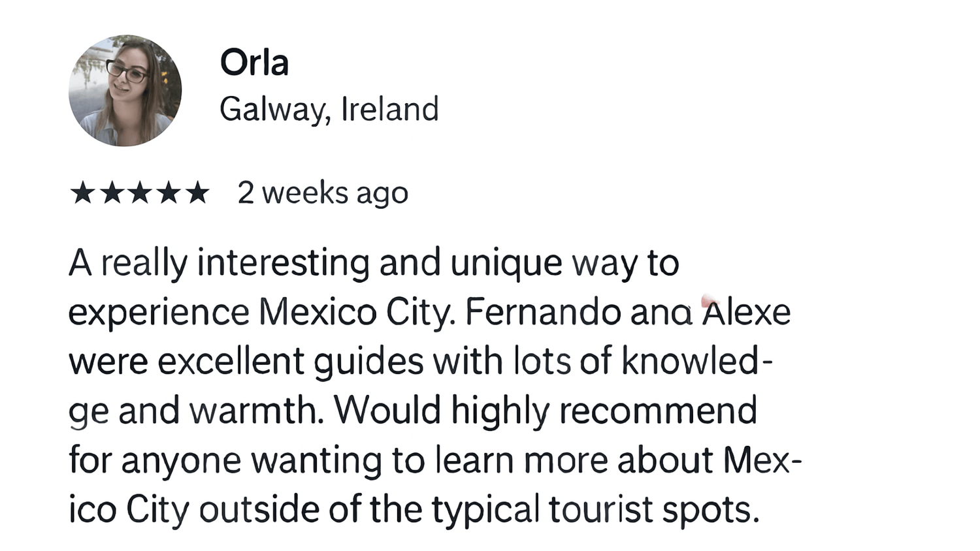
Task: Select the fourth rating star
Action: click(169, 193)
